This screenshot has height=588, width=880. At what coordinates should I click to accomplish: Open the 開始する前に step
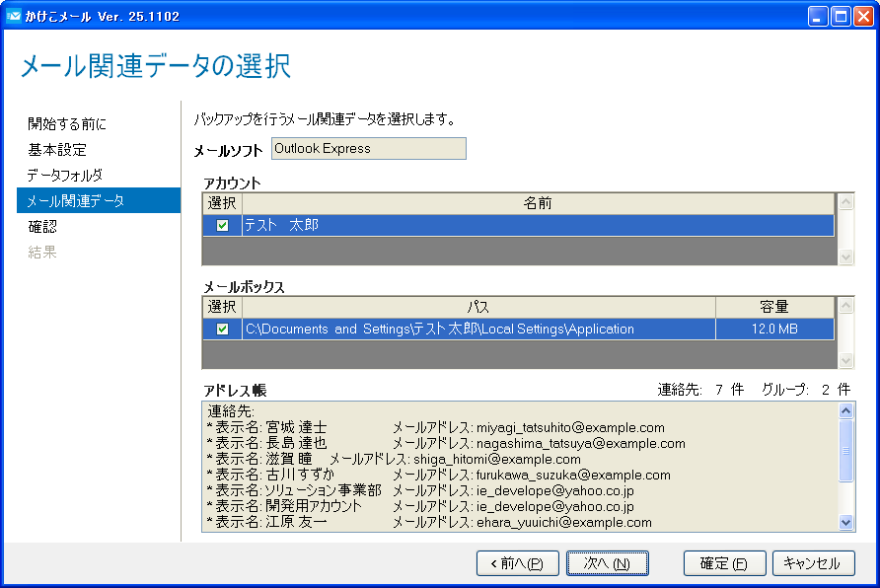(67, 124)
